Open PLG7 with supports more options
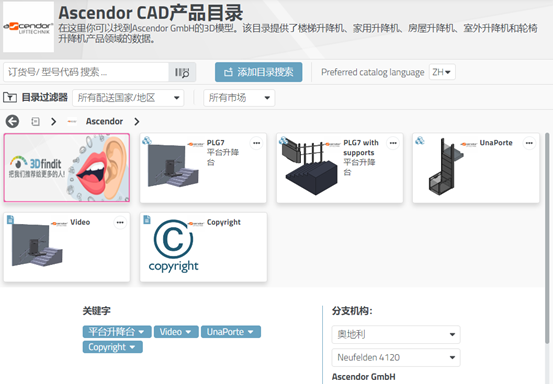This screenshot has width=553, height=384. click(x=393, y=143)
